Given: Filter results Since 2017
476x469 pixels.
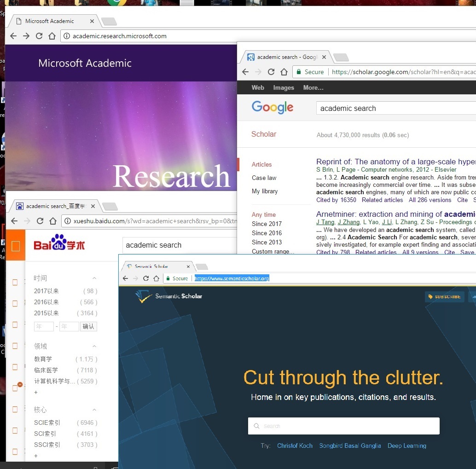Looking at the screenshot, I should [267, 224].
